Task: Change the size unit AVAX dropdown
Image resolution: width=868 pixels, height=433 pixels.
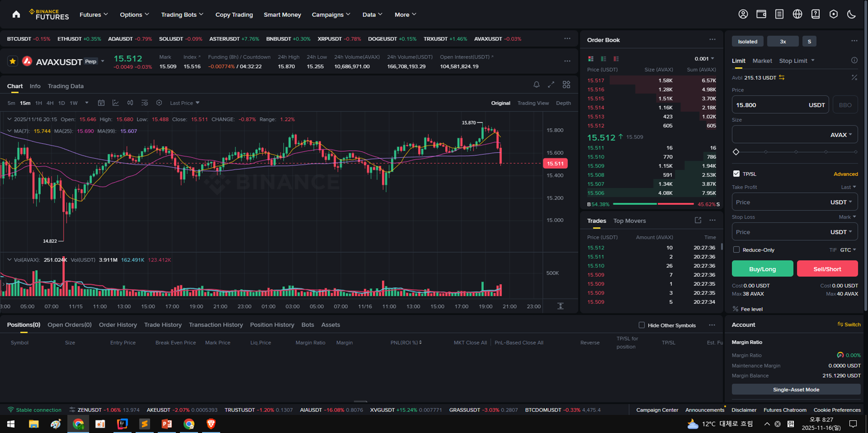Action: pos(841,135)
